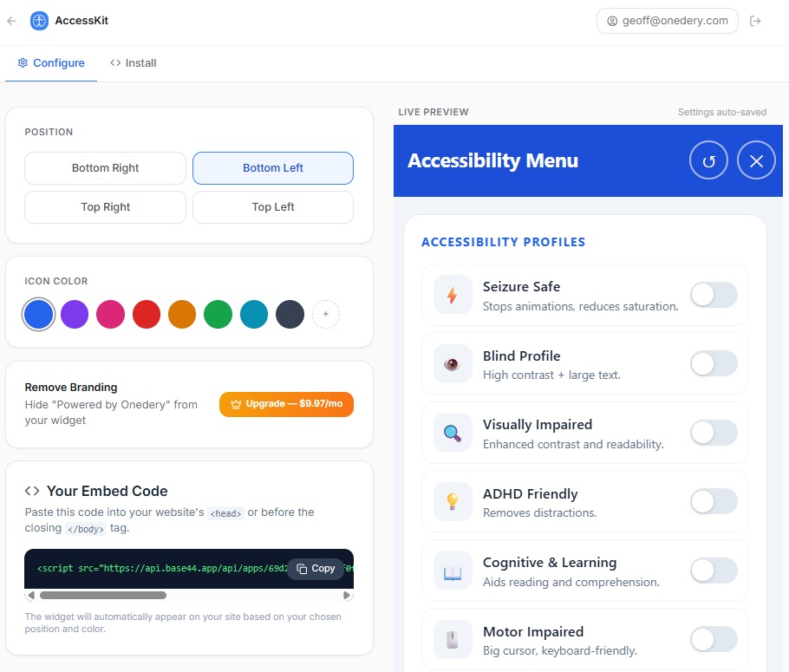The height and width of the screenshot is (672, 789).
Task: Enable ADHD Friendly toggle
Action: pos(714,502)
